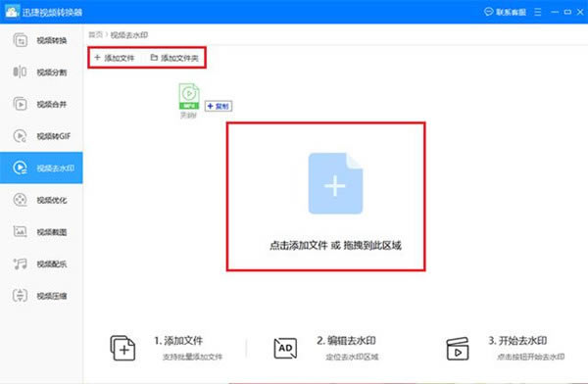The width and height of the screenshot is (588, 384).
Task: Contact support via 联系客服
Action: click(x=505, y=12)
